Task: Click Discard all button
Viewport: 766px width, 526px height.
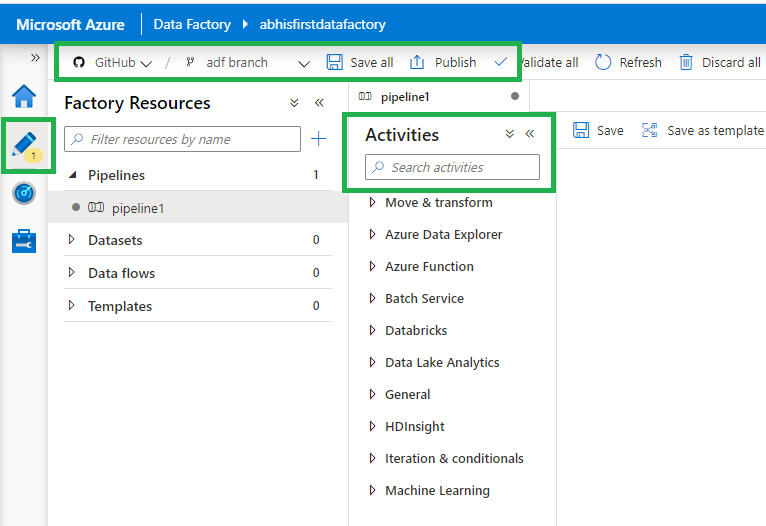Action: (719, 62)
